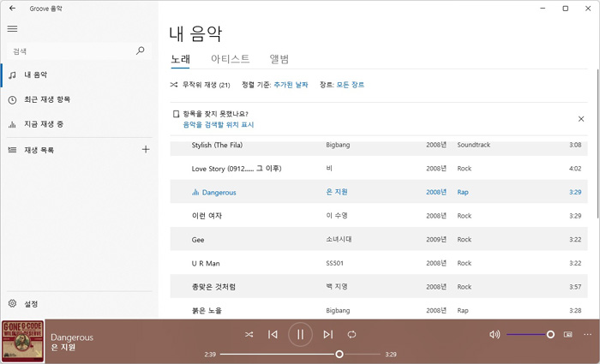This screenshot has width=600, height=364.
Task: Skip to the previous track
Action: pyautogui.click(x=273, y=335)
